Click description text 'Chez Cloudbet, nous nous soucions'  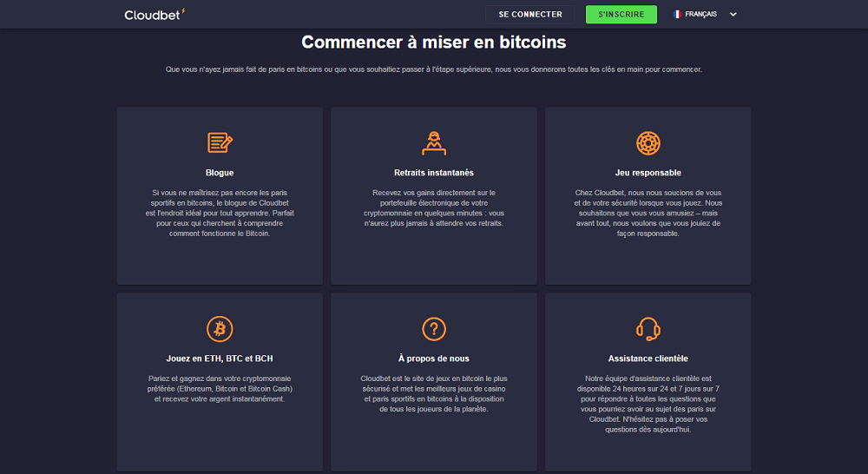[648, 214]
